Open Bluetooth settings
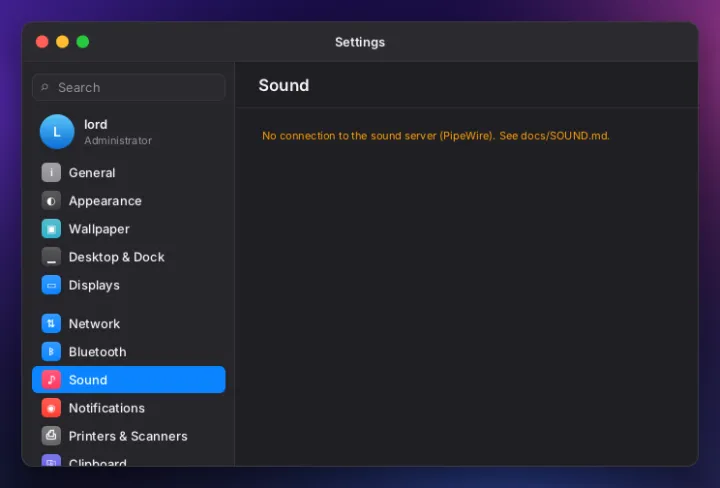Image resolution: width=720 pixels, height=488 pixels. (x=129, y=352)
